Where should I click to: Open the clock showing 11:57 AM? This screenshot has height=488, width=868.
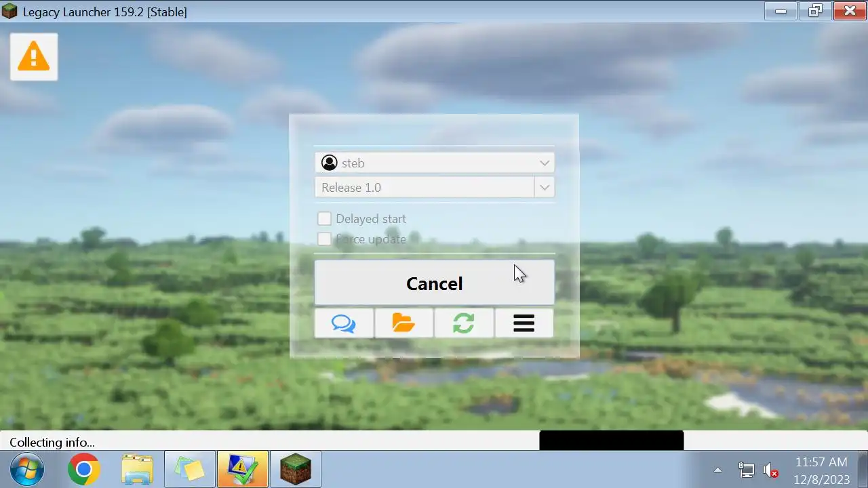(822, 470)
